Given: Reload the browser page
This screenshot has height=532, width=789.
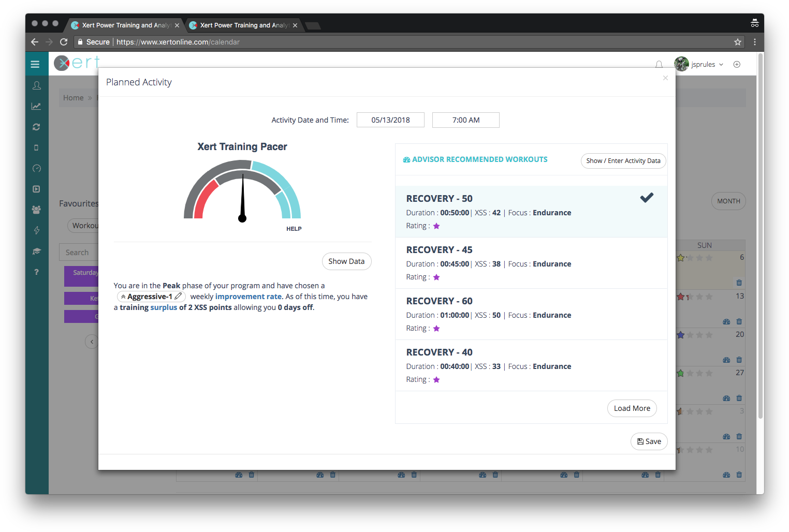Looking at the screenshot, I should pos(64,42).
